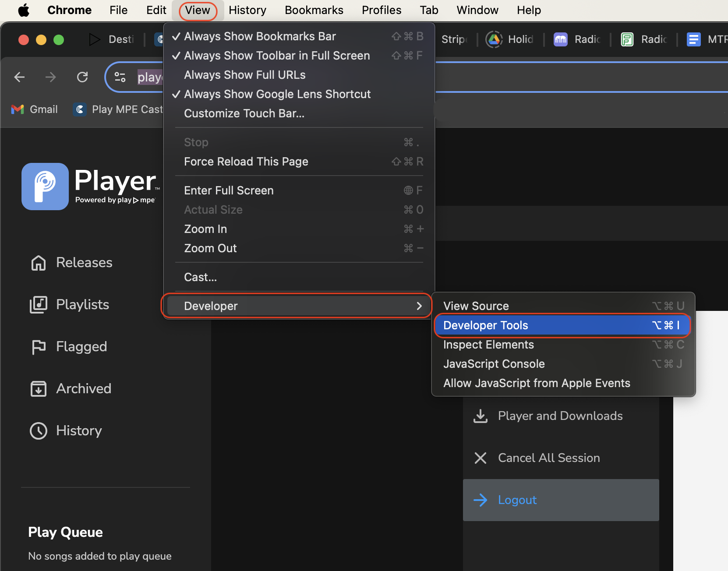Viewport: 728px width, 571px height.
Task: Click the Play Queue heading
Action: click(x=65, y=532)
